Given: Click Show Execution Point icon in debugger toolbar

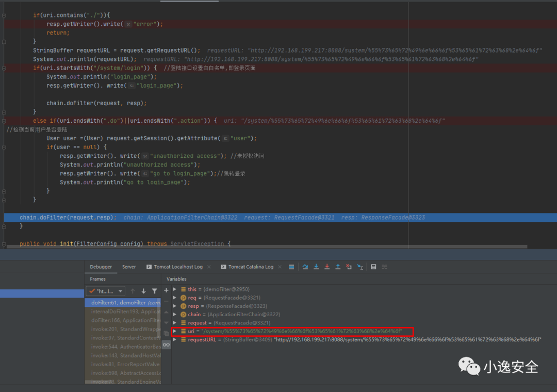Looking at the screenshot, I should click(x=291, y=267).
